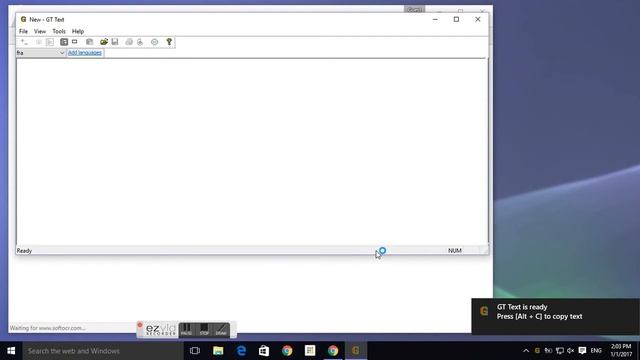Click the greyed print toolbar icon
The image size is (640, 360).
pos(129,42)
